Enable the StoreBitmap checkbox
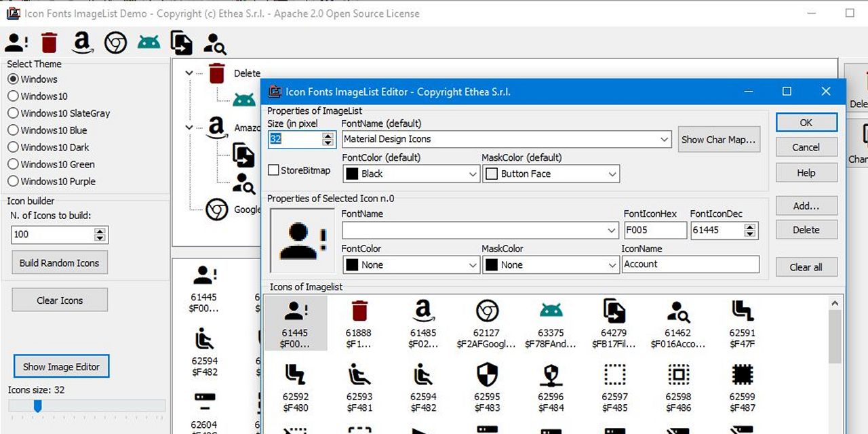 pos(274,170)
